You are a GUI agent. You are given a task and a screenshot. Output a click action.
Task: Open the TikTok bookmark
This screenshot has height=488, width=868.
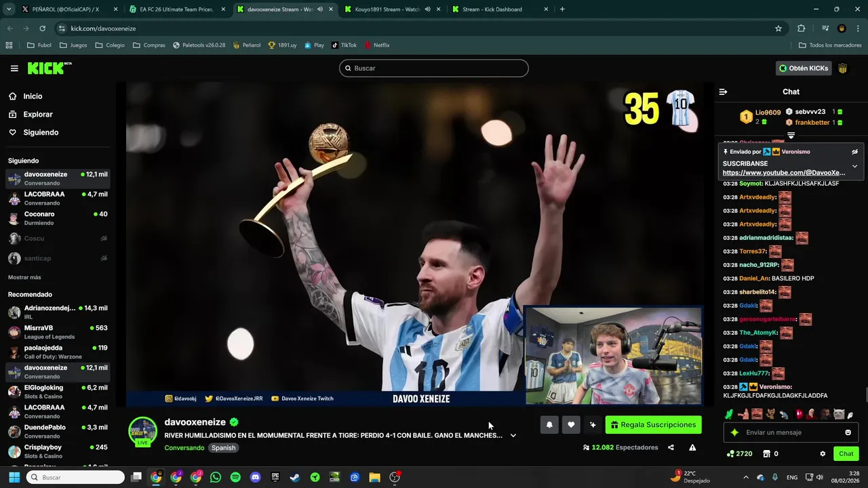point(344,45)
